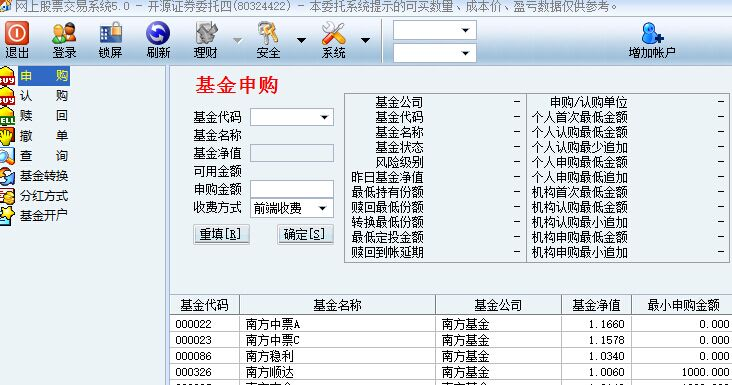Select fund row 000023

click(x=451, y=340)
